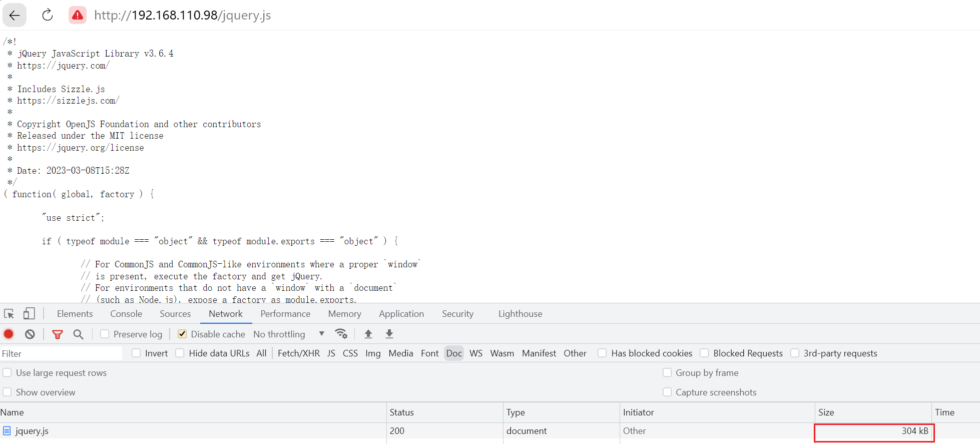Check Show overview option

[7, 392]
